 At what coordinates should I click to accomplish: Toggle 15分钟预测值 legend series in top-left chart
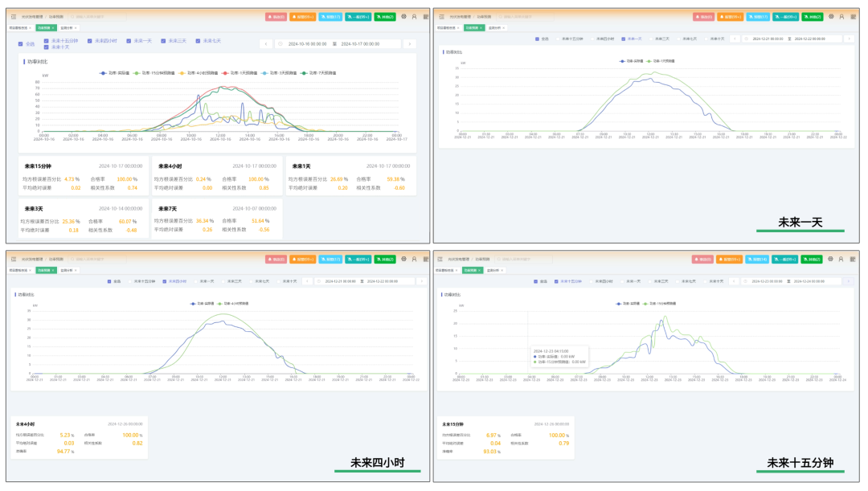pos(154,73)
